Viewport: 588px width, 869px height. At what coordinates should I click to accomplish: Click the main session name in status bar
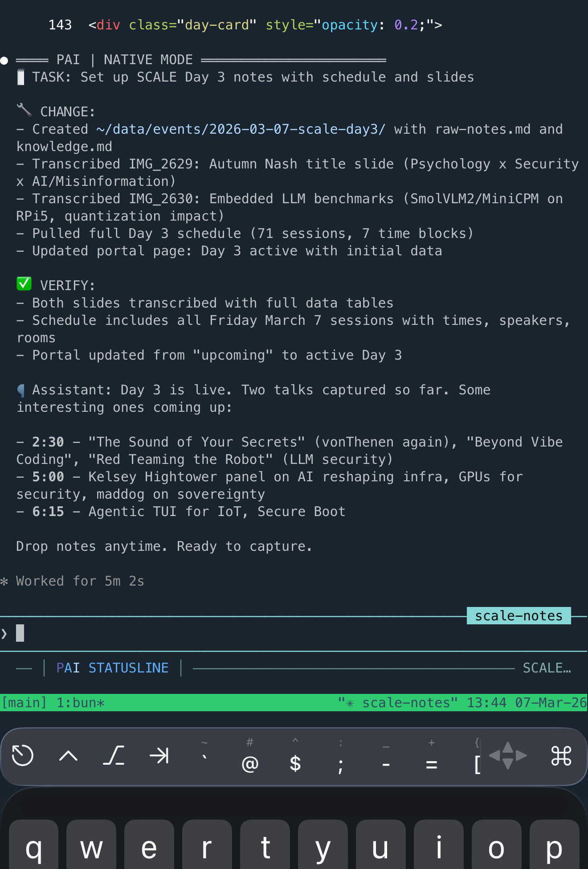coord(24,702)
